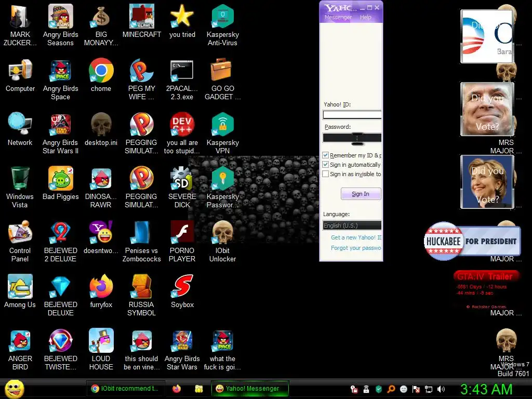Click the network tray icon
The height and width of the screenshot is (399, 532).
pyautogui.click(x=429, y=389)
